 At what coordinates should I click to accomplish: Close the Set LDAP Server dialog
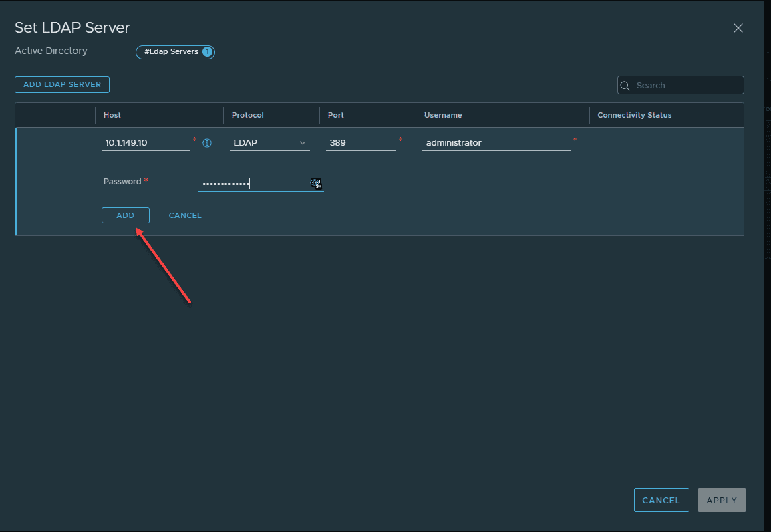(738, 28)
